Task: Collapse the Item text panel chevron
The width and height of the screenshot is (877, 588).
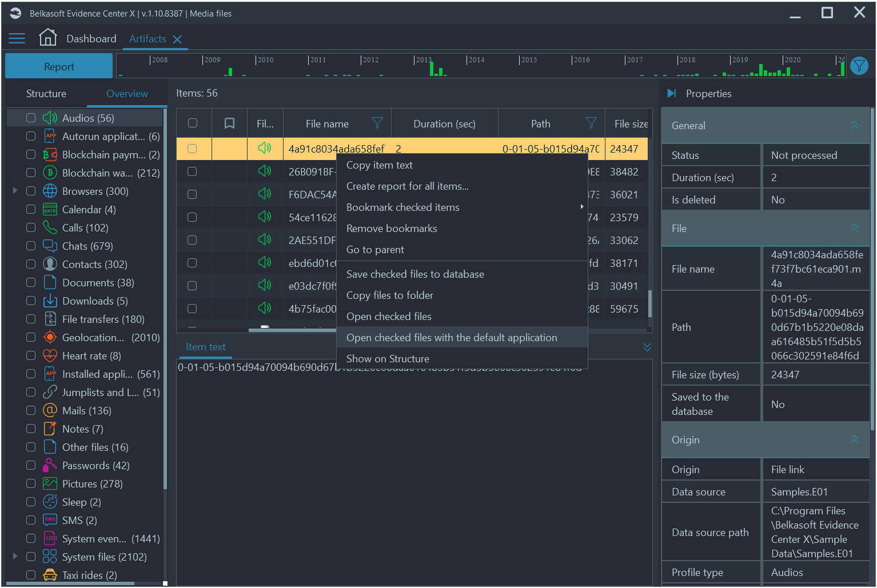Action: tap(647, 347)
